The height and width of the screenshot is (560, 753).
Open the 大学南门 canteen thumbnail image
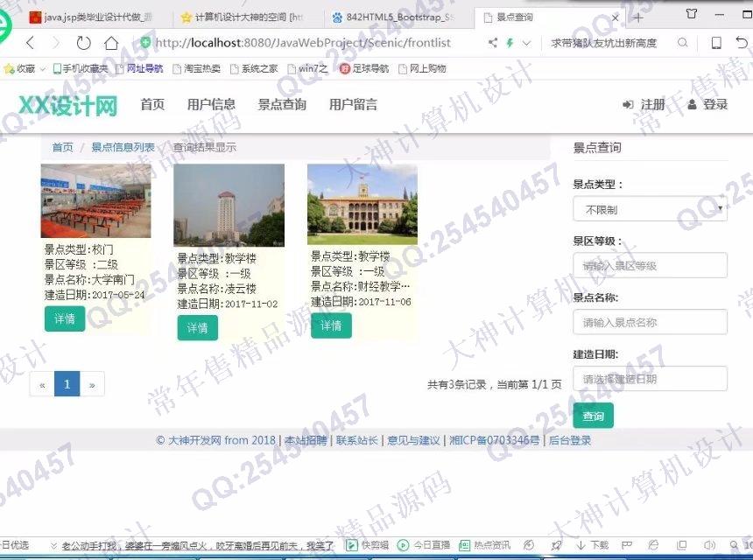(96, 201)
